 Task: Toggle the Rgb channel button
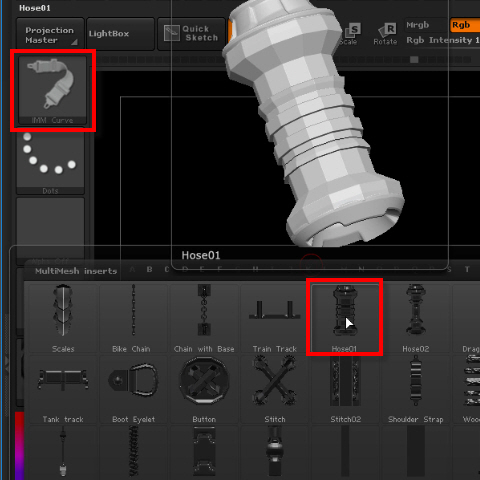pos(465,25)
